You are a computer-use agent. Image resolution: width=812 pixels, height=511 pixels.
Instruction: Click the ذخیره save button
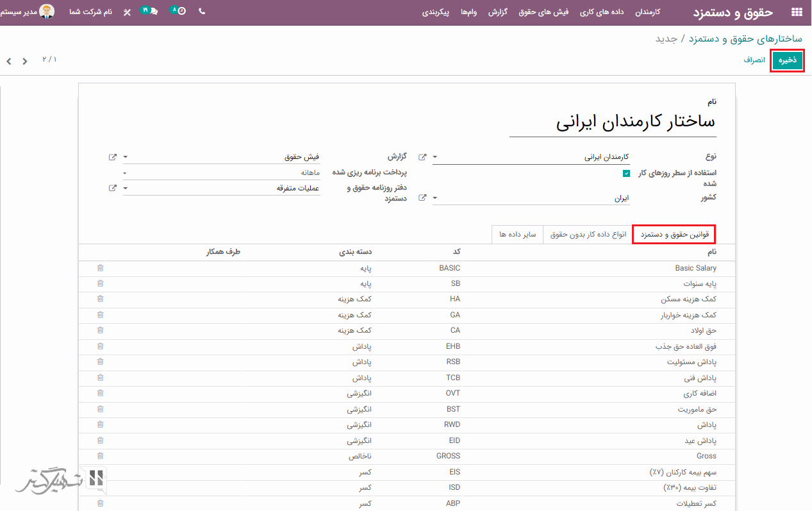pos(786,60)
